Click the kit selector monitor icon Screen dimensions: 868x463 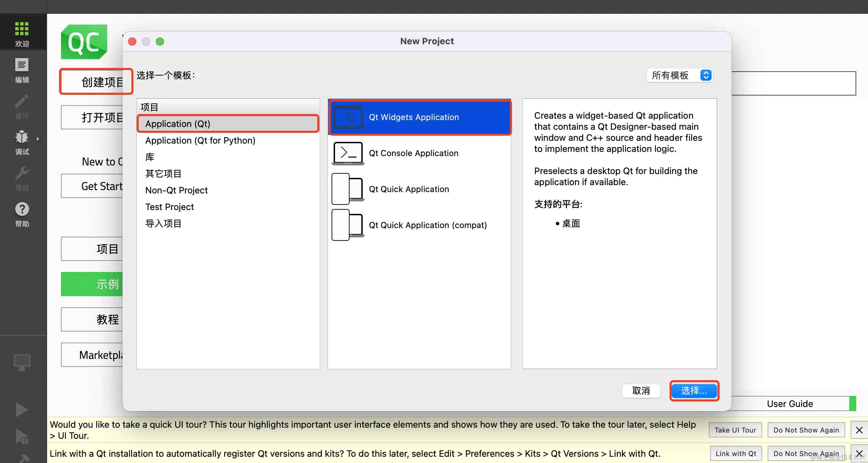[x=22, y=362]
